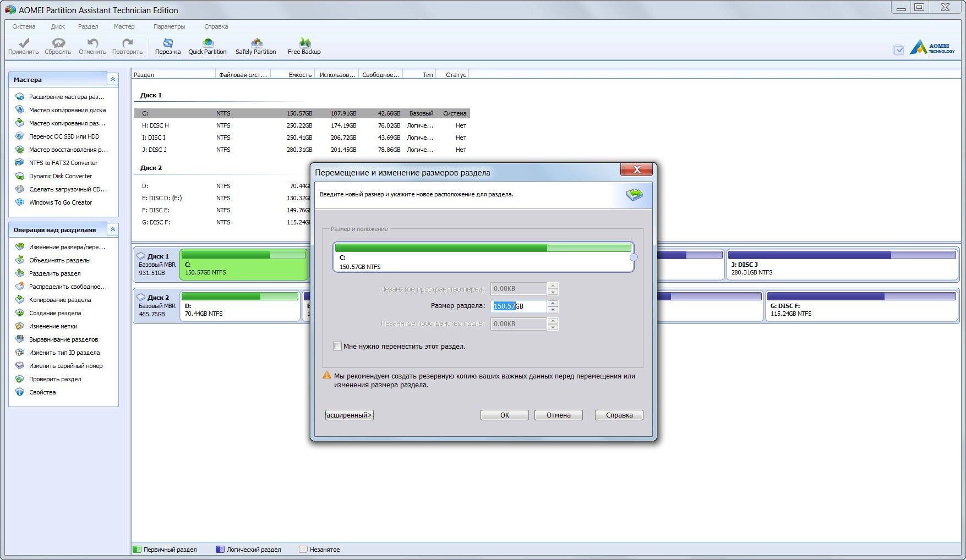Choose Объединять разделы operation

(x=53, y=260)
